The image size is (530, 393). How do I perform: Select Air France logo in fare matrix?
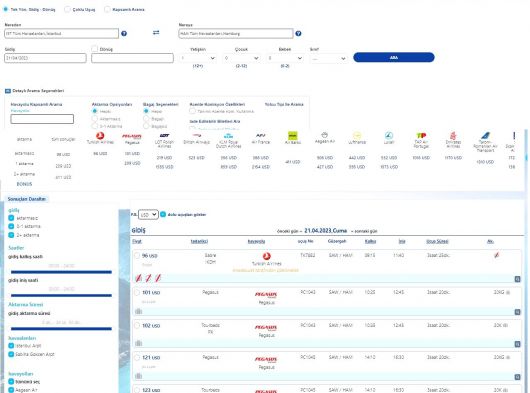pyautogui.click(x=261, y=136)
